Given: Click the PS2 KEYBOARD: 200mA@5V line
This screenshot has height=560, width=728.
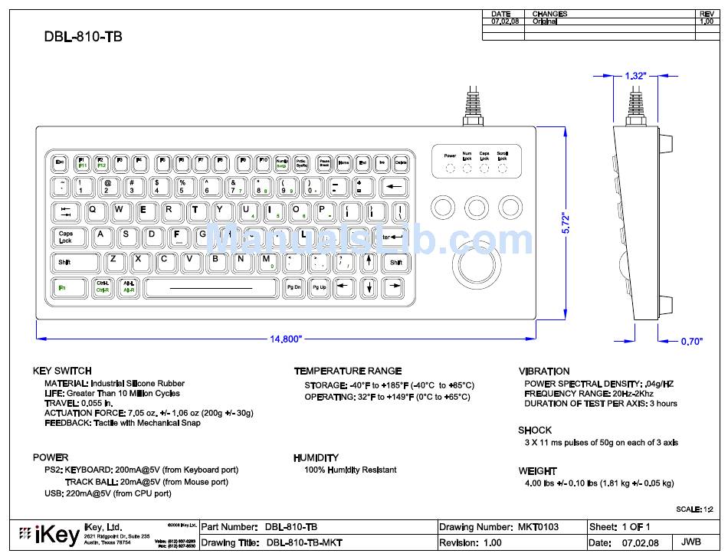Looking at the screenshot, I should pyautogui.click(x=142, y=470).
